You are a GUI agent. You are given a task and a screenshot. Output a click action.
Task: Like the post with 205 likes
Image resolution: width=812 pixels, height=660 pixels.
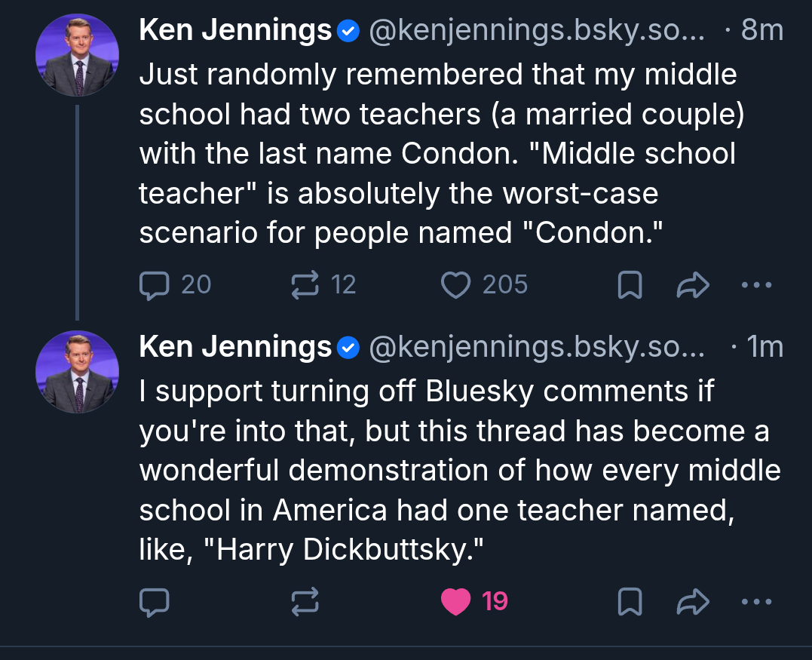455,285
